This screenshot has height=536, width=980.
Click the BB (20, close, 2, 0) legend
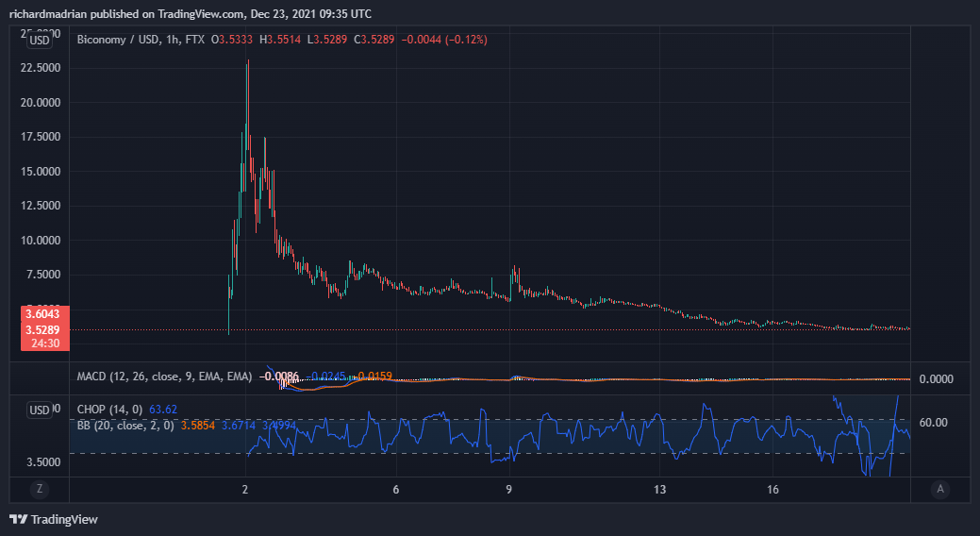(x=125, y=426)
